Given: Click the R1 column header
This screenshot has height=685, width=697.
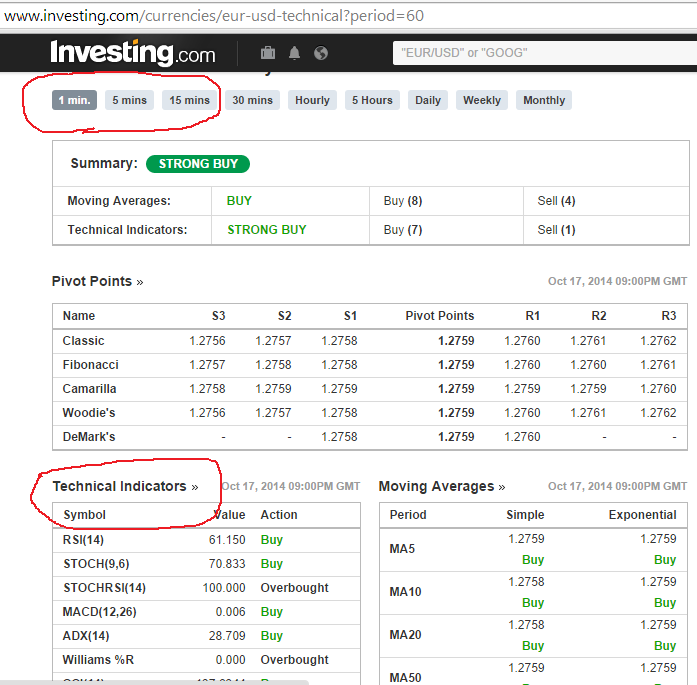Looking at the screenshot, I should click(x=533, y=316).
